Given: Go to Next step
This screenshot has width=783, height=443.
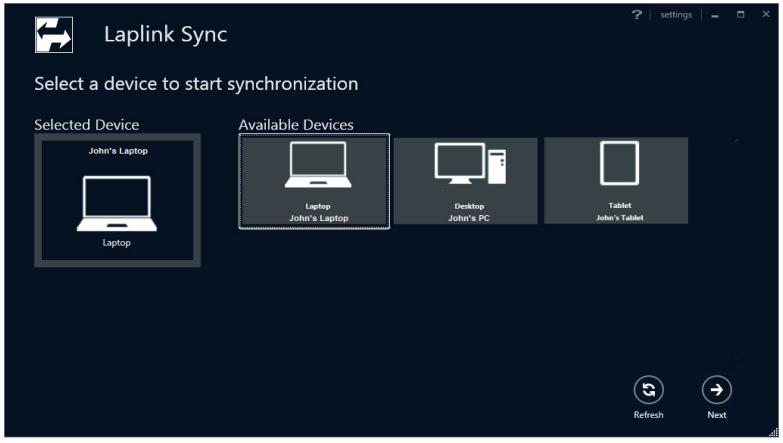Looking at the screenshot, I should pyautogui.click(x=717, y=390).
